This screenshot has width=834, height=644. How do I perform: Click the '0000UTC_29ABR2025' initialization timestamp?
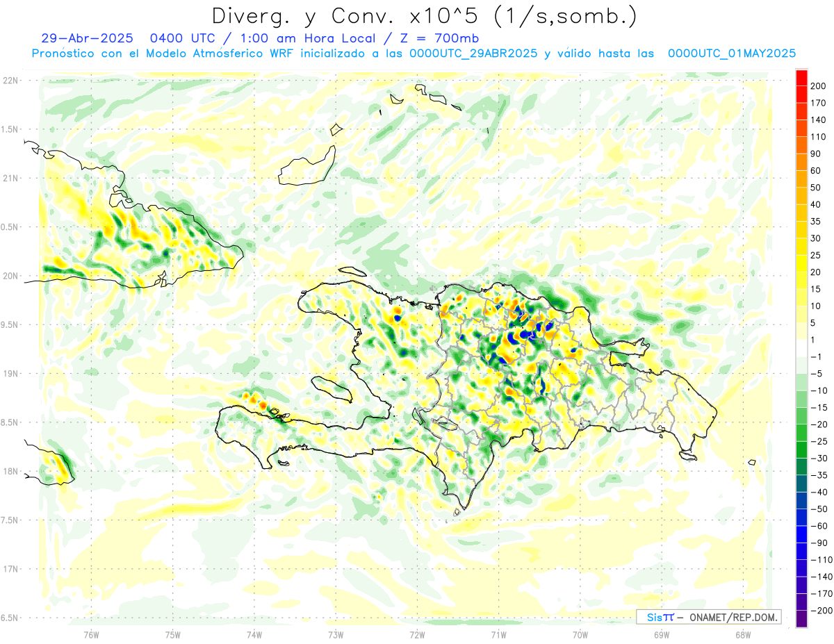click(473, 53)
